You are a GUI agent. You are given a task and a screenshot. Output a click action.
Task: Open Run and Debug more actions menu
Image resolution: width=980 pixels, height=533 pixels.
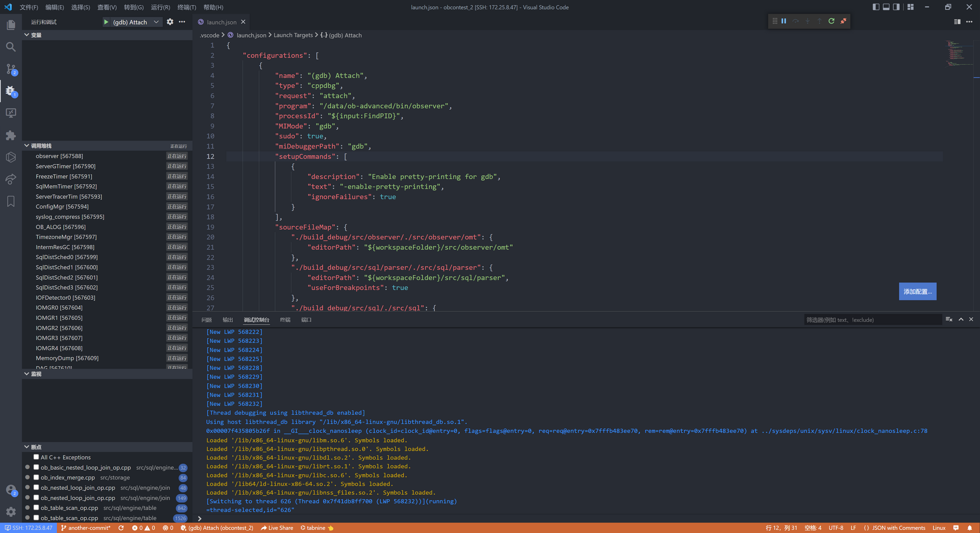182,22
